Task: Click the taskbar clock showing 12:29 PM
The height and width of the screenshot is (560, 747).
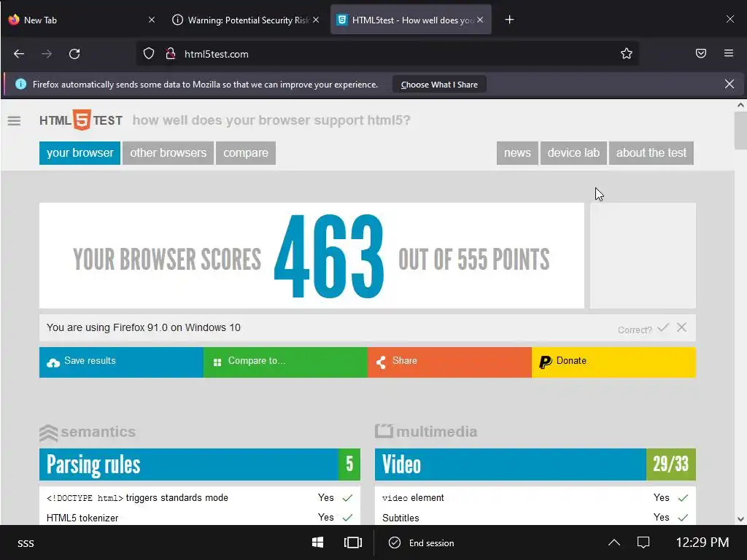Action: click(x=703, y=542)
